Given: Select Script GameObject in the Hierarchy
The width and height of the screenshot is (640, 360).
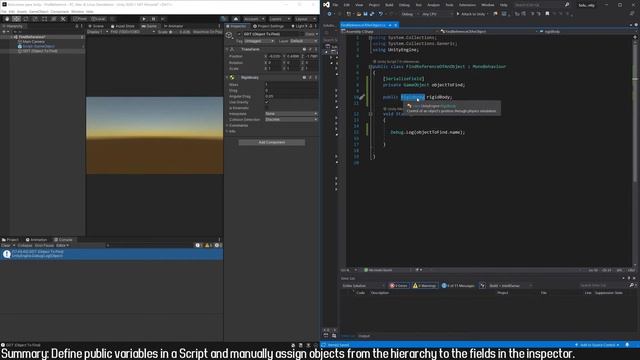Looking at the screenshot, I should point(38,46).
